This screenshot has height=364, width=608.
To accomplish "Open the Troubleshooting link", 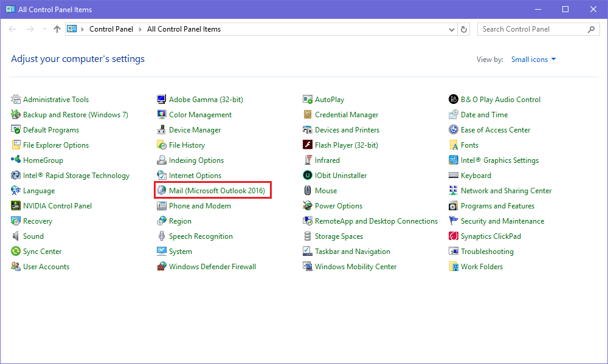I will [487, 251].
